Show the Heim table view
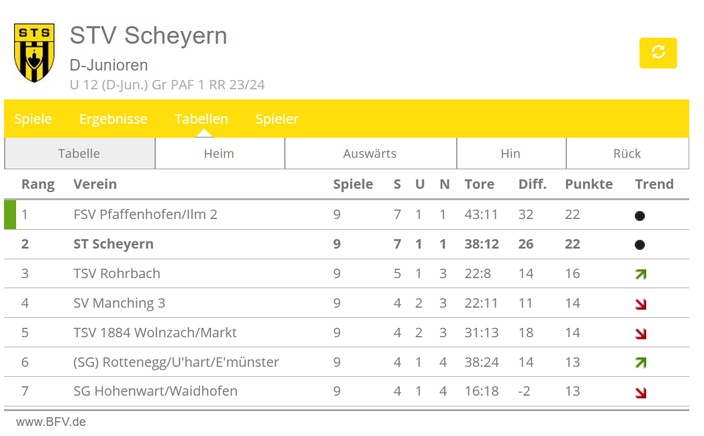This screenshot has width=704, height=436. point(220,154)
